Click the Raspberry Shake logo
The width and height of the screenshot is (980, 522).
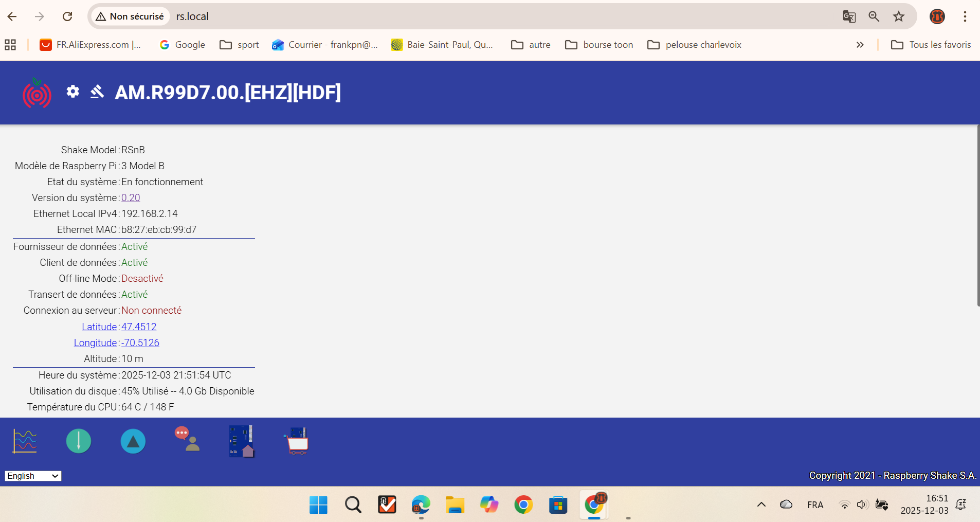(x=37, y=93)
